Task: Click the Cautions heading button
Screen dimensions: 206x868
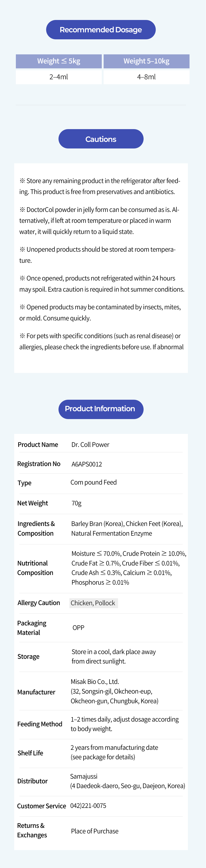Action: click(x=101, y=139)
